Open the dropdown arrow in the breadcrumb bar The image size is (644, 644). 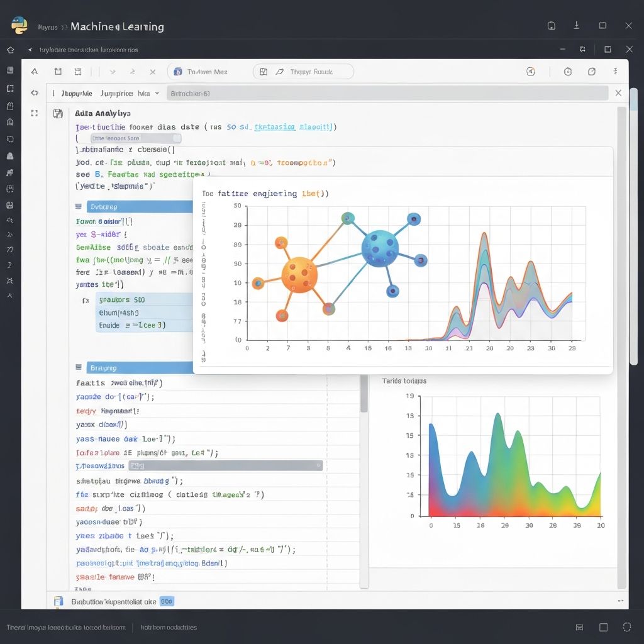click(155, 93)
